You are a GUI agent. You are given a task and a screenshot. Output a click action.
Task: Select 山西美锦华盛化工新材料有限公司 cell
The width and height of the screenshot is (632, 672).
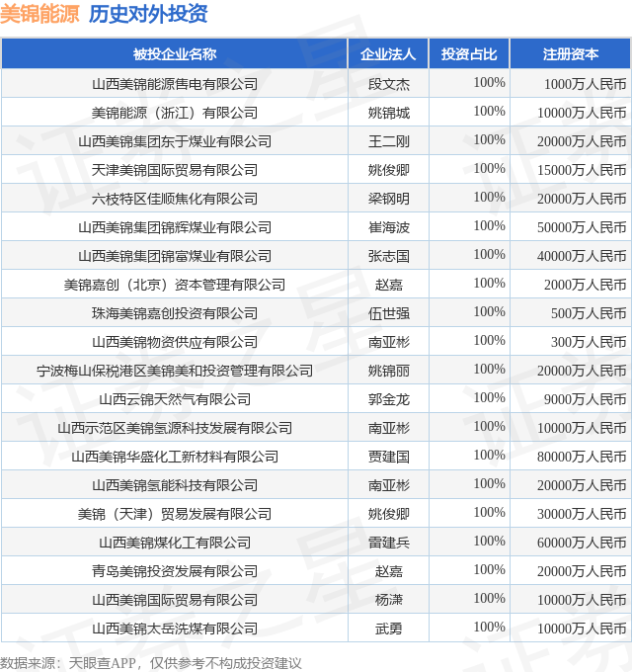tap(175, 457)
